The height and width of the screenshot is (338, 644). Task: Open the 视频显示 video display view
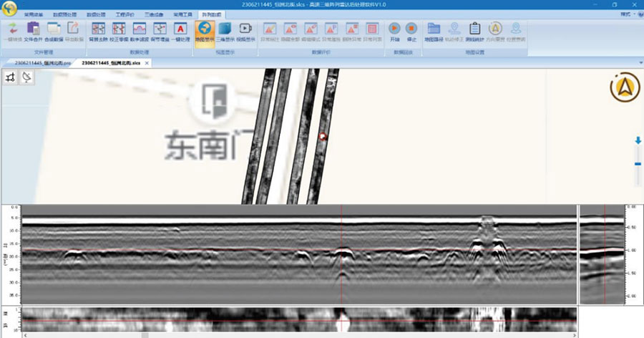pos(245,31)
